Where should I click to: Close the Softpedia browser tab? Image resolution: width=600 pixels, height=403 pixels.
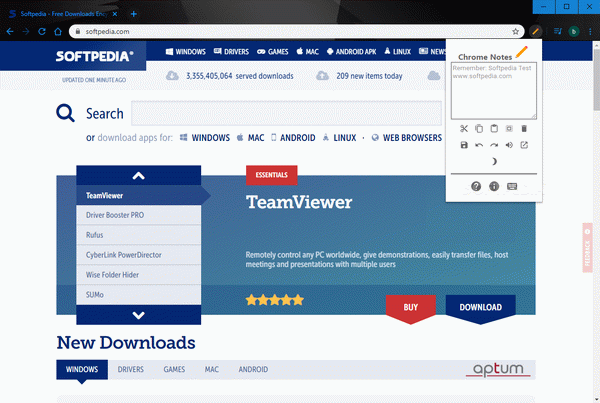[x=115, y=14]
